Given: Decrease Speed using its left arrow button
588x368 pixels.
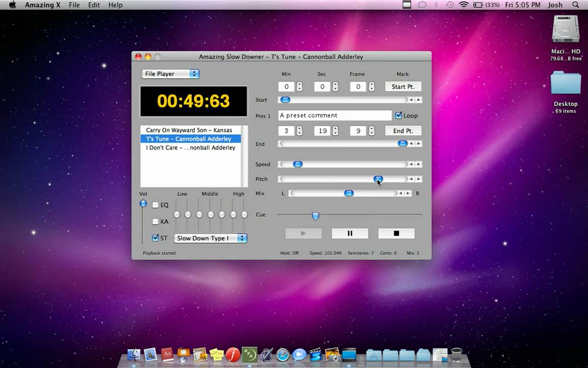Looking at the screenshot, I should click(411, 164).
